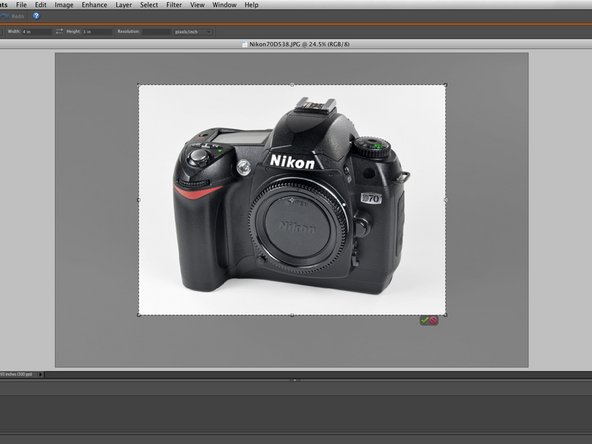Click the left-middle crop edge handle
The image size is (592, 444).
pos(139,200)
